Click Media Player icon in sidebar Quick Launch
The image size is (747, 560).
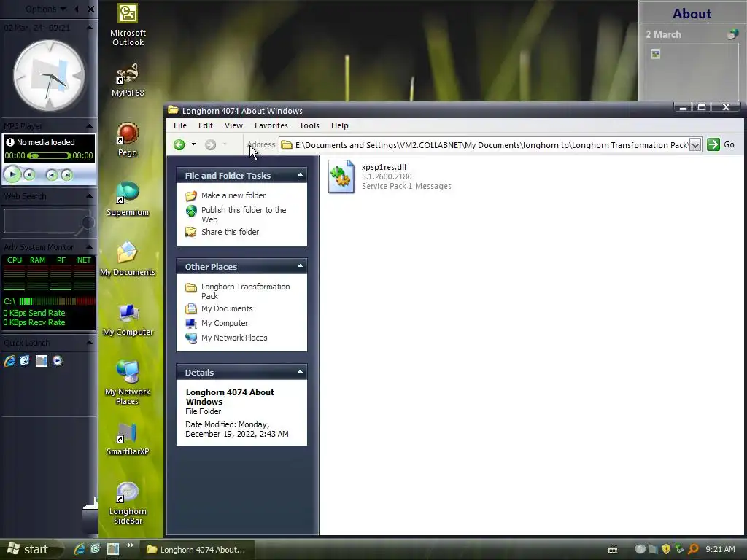pos(58,361)
